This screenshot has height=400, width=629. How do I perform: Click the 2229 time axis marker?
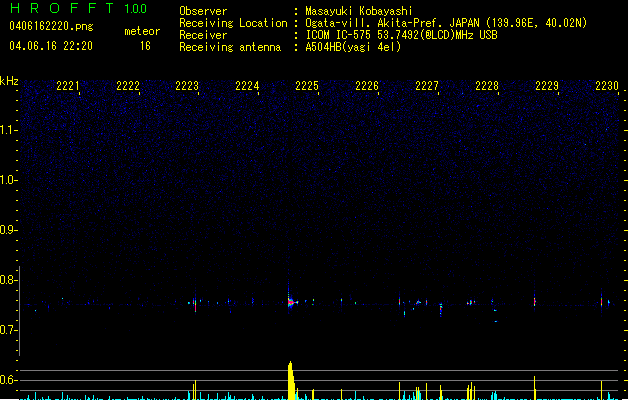point(547,86)
